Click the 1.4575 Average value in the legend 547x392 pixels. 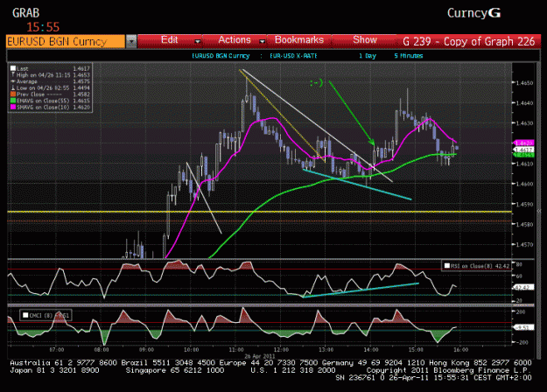point(81,81)
